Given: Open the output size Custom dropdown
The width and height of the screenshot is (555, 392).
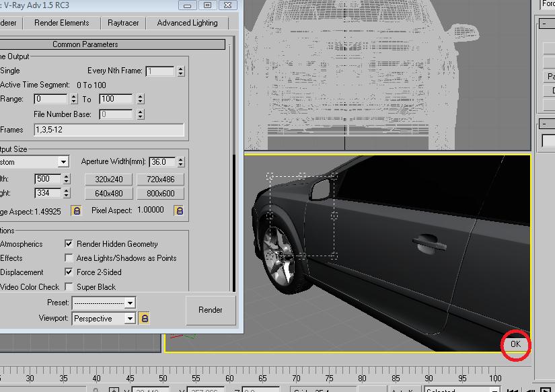Looking at the screenshot, I should point(63,162).
